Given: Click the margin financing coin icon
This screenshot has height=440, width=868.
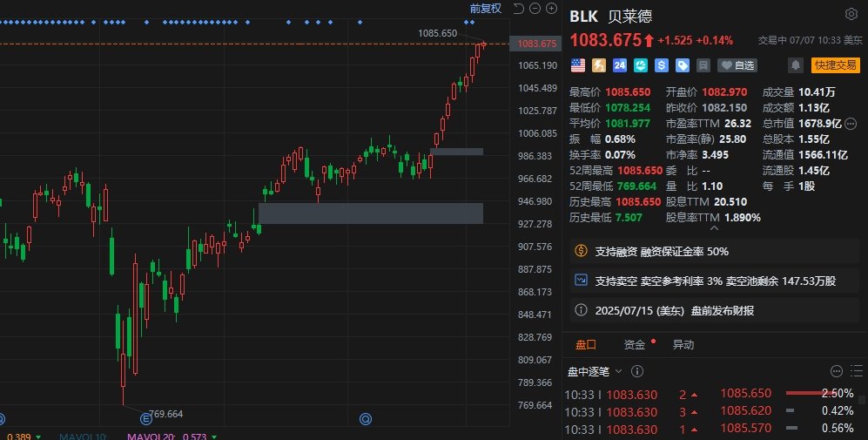Looking at the screenshot, I should [x=581, y=250].
